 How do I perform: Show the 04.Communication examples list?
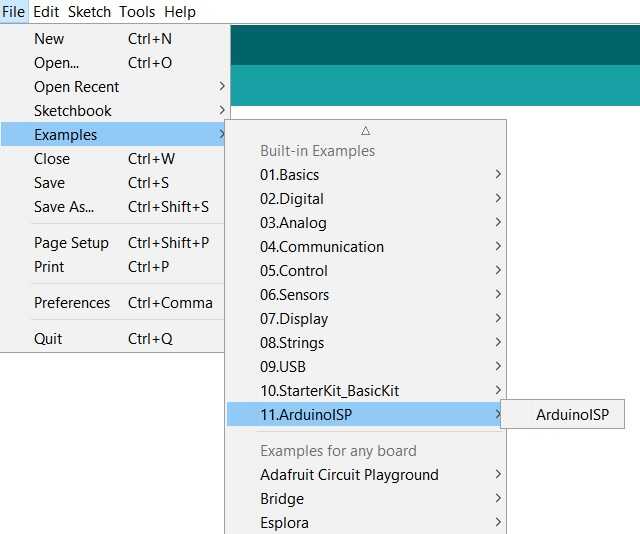tap(322, 247)
